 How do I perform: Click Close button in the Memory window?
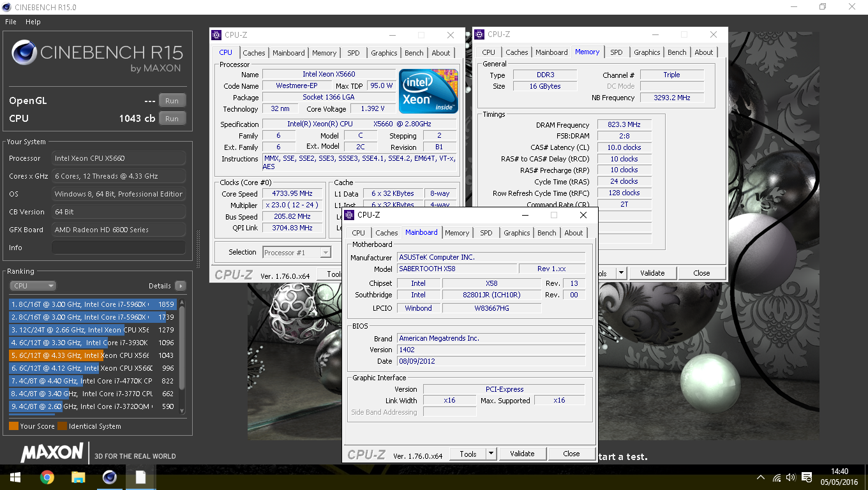(701, 273)
